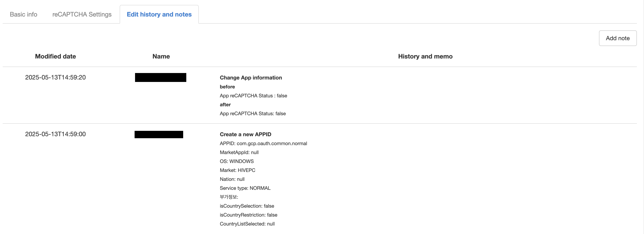Switch to the Basic info tab
644x234 pixels.
pos(23,15)
